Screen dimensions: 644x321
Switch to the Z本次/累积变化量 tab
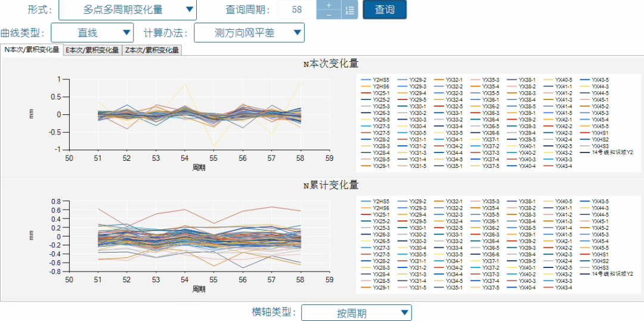click(152, 50)
